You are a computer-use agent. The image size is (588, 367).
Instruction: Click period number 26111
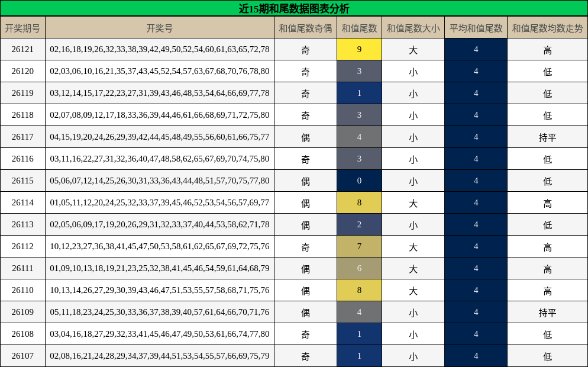(22, 268)
